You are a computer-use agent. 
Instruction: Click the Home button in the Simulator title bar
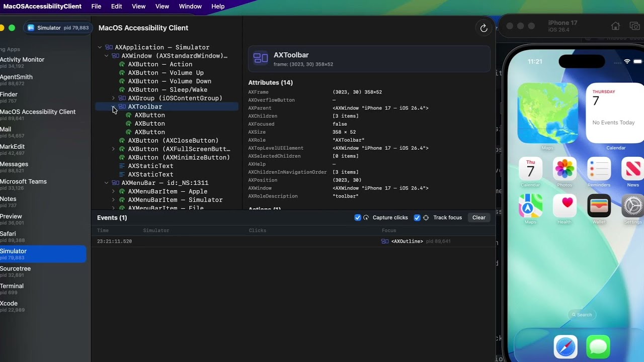(x=615, y=26)
